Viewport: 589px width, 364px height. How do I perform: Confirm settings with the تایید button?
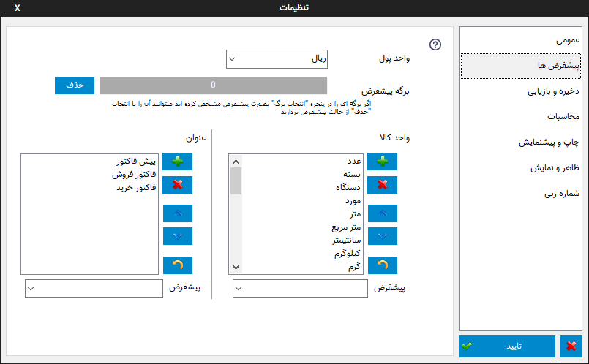click(507, 346)
